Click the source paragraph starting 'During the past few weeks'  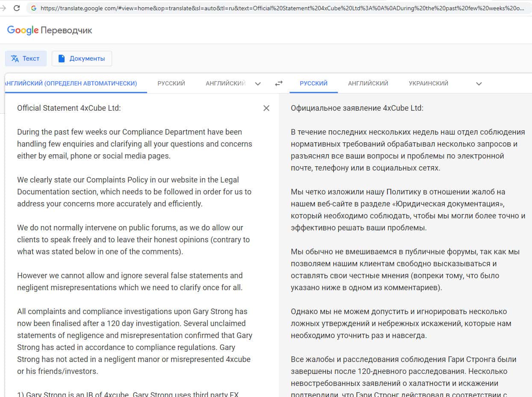coord(135,144)
